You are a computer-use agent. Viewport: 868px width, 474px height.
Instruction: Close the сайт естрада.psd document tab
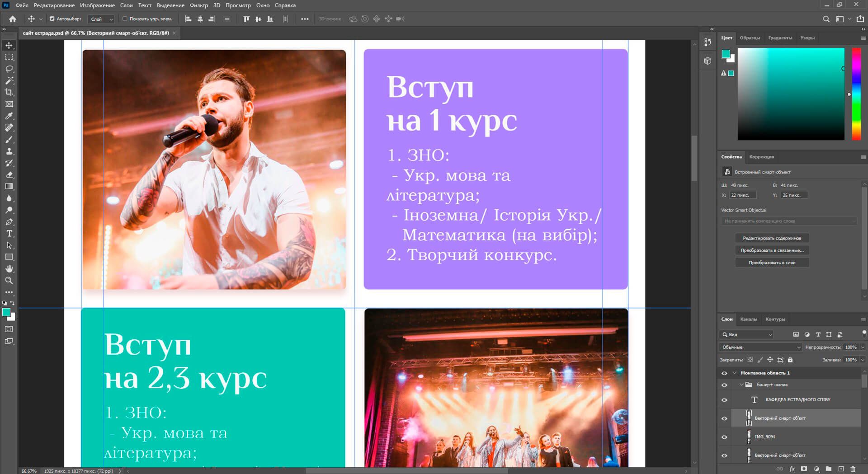174,33
